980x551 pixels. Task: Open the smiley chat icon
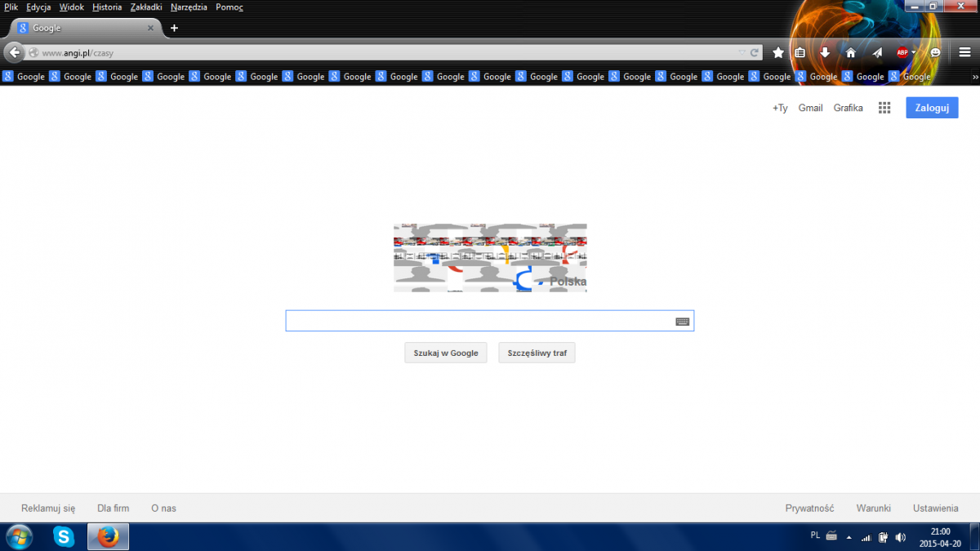[x=935, y=52]
